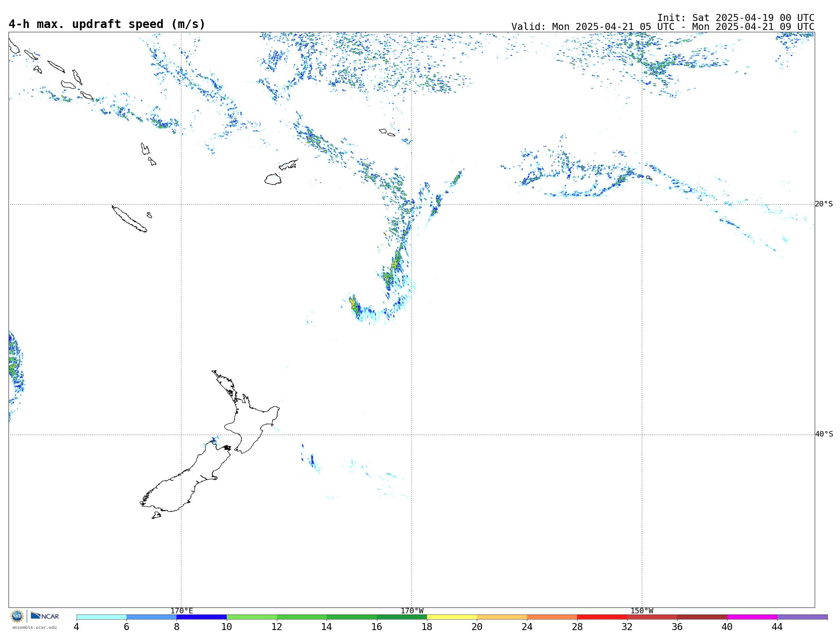Pick the light orange 20-24 color swatch
840x632 pixels.
click(502, 617)
